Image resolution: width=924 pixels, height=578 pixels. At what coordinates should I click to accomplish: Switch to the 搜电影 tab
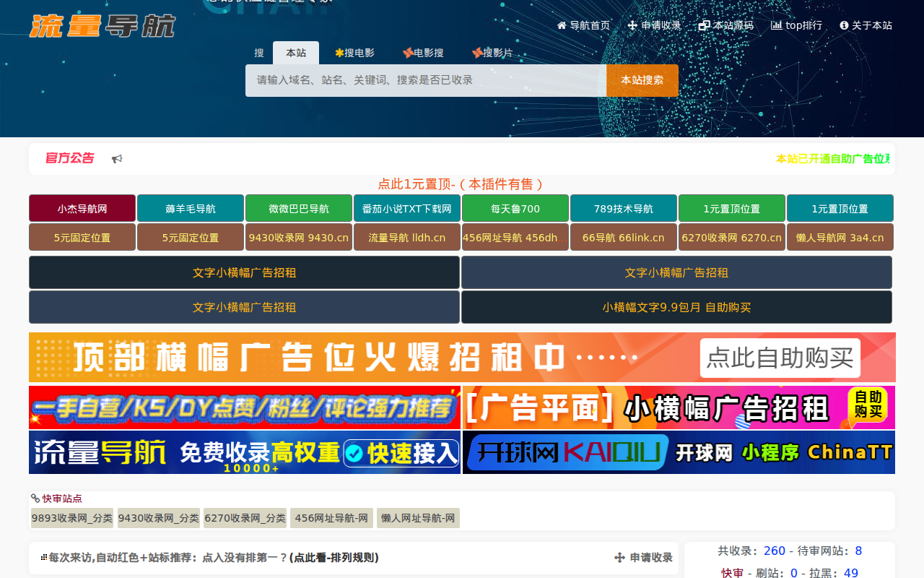point(354,52)
